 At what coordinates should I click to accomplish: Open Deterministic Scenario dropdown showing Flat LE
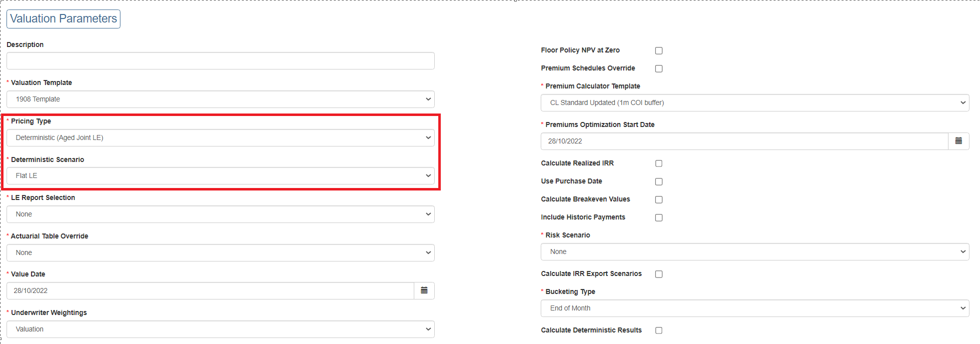point(220,175)
